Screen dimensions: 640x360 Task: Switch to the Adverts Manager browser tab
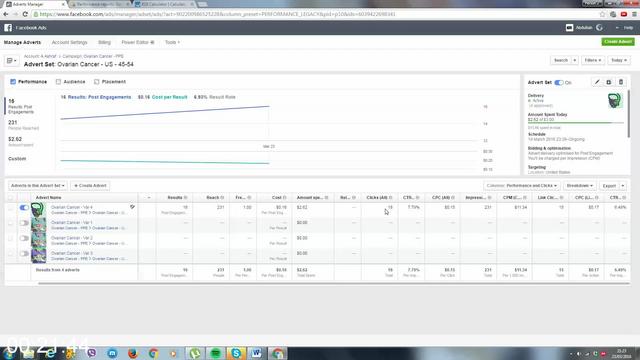coord(34,4)
